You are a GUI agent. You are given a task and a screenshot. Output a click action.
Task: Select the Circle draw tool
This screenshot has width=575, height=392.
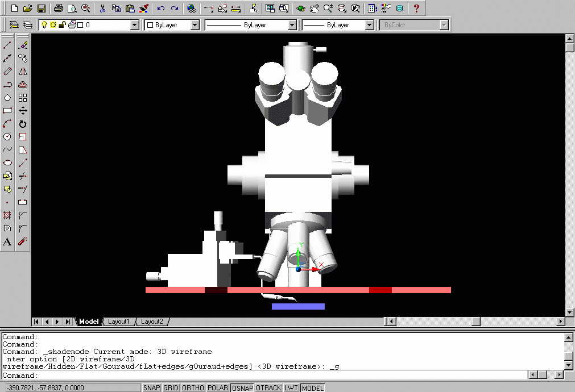point(7,137)
